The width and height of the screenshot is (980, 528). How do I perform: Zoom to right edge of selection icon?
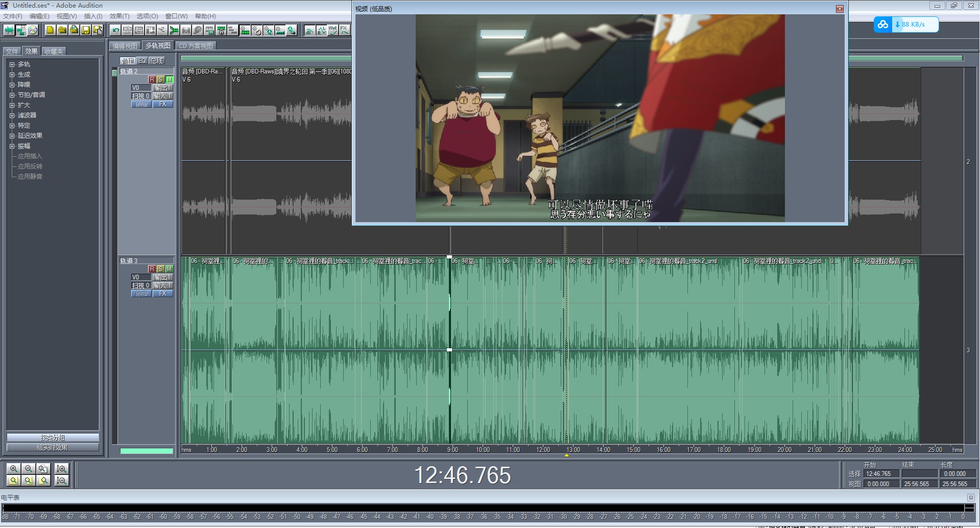43,481
